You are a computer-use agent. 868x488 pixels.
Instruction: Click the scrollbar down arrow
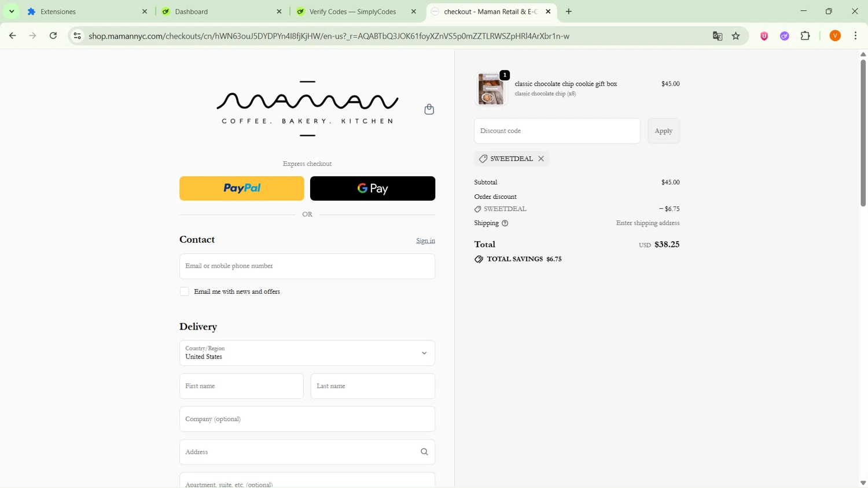pos(863,483)
